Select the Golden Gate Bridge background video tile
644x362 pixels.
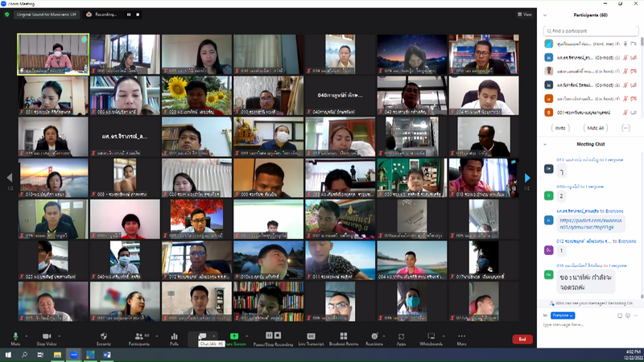53,178
